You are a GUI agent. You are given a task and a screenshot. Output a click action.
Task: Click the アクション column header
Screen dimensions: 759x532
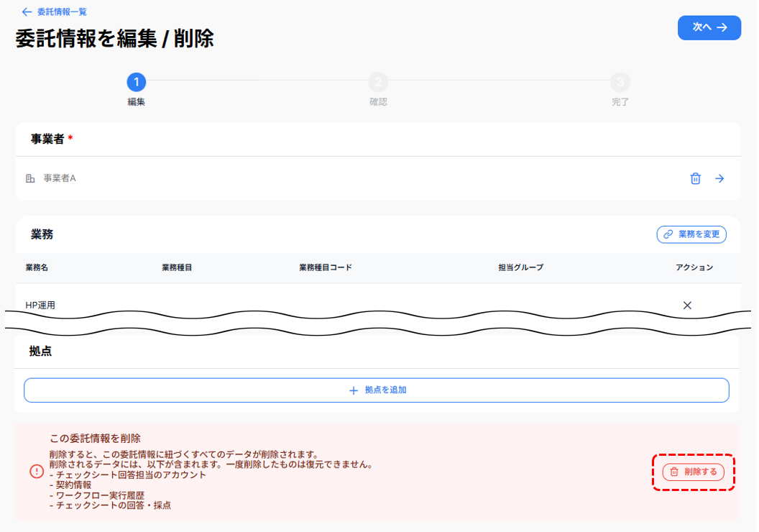point(694,267)
